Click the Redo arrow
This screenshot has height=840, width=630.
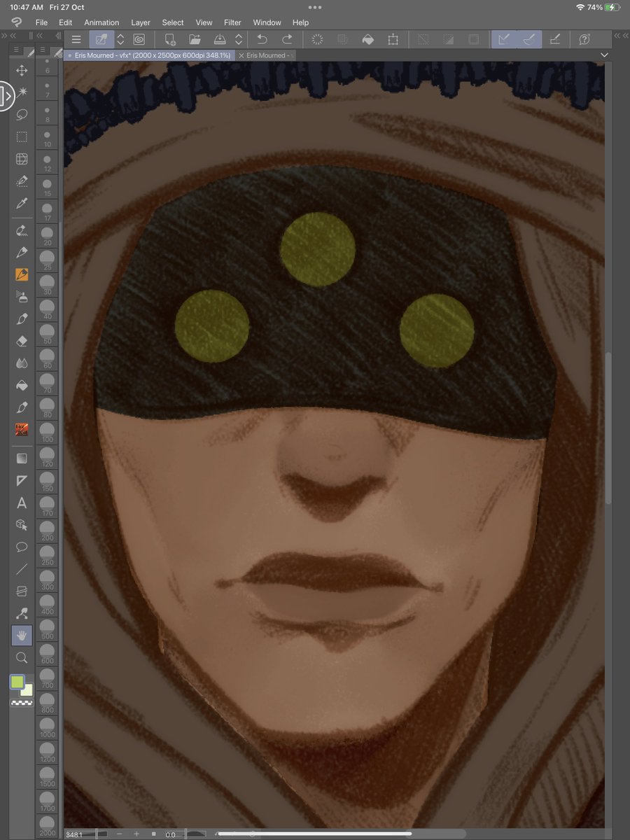[286, 39]
